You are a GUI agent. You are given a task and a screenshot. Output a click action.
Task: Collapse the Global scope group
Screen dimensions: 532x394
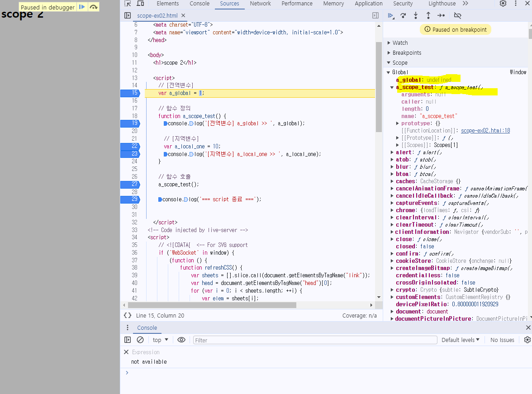point(388,72)
